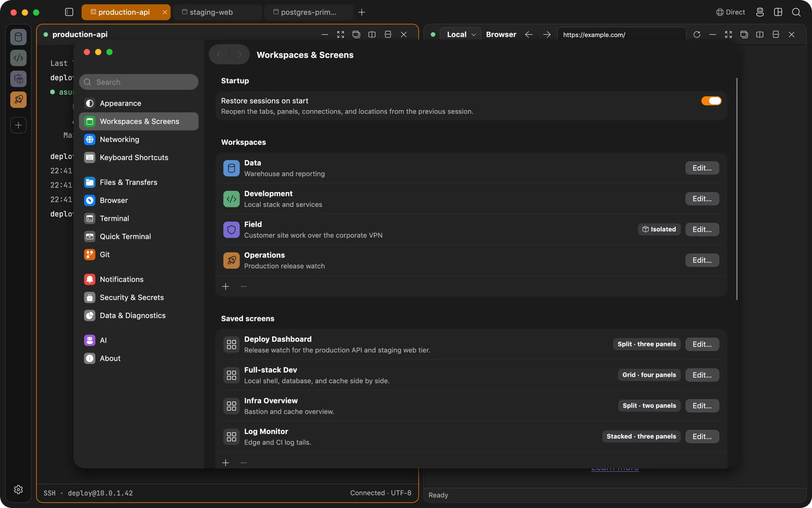
Task: Select the Operations rocket rail icon
Action: tap(18, 99)
